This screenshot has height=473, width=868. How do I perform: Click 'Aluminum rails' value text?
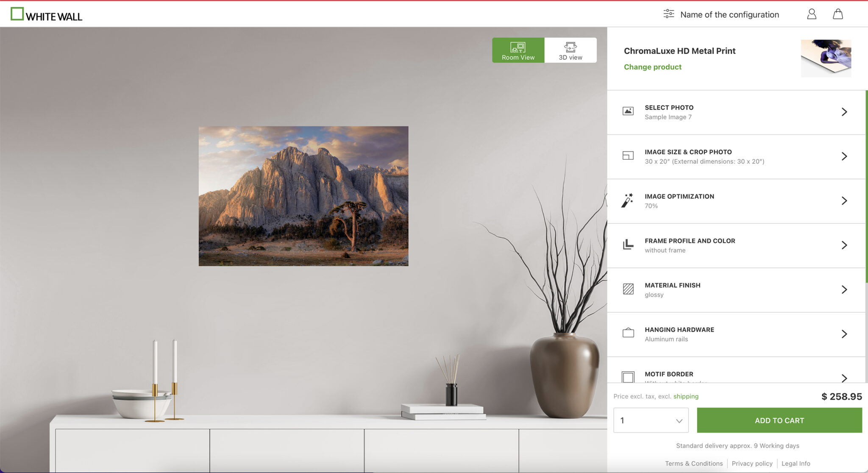666,339
